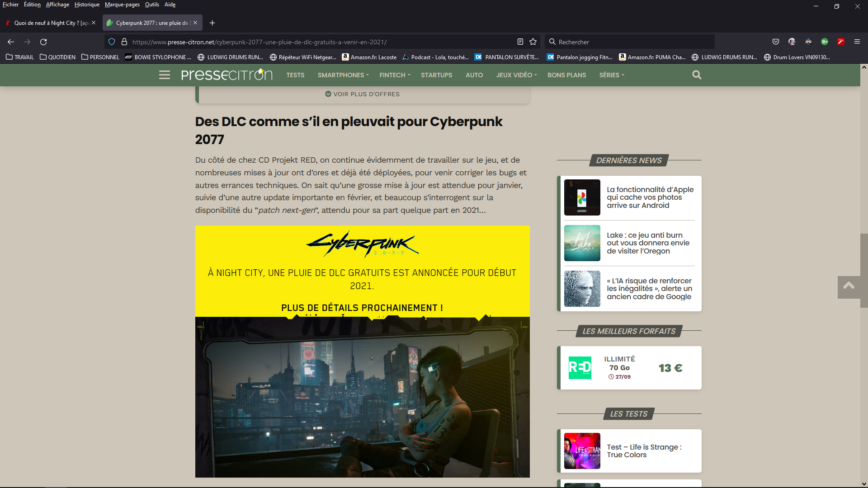868x488 pixels.
Task: Go to the STARTUPS section
Action: tap(436, 75)
